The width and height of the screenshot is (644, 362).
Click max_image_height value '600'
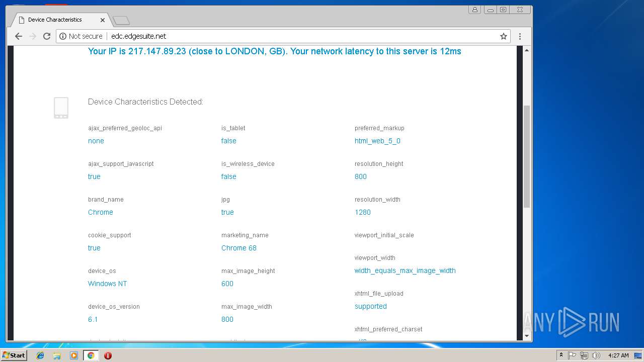227,284
